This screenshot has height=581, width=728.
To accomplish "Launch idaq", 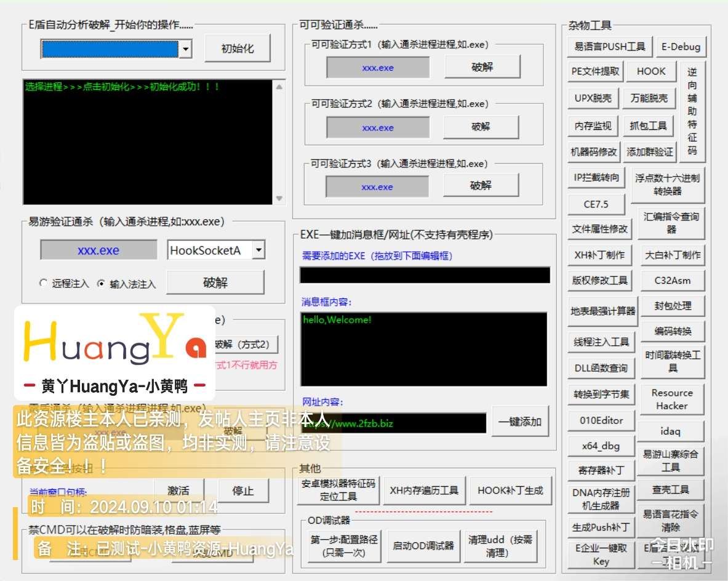I will pyautogui.click(x=670, y=431).
